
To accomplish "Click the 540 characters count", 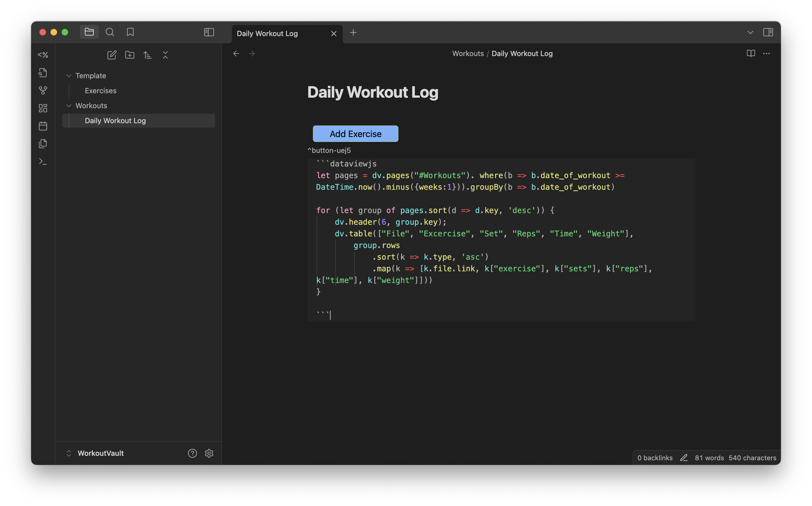I will (752, 458).
